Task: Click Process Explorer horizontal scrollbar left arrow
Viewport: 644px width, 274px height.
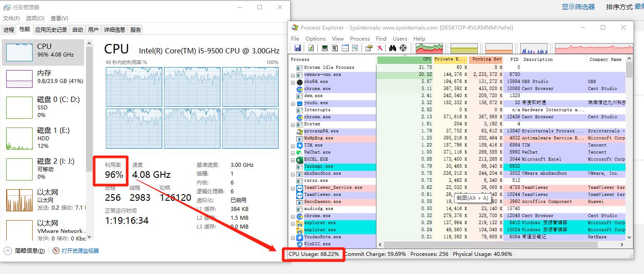Action: coord(380,244)
